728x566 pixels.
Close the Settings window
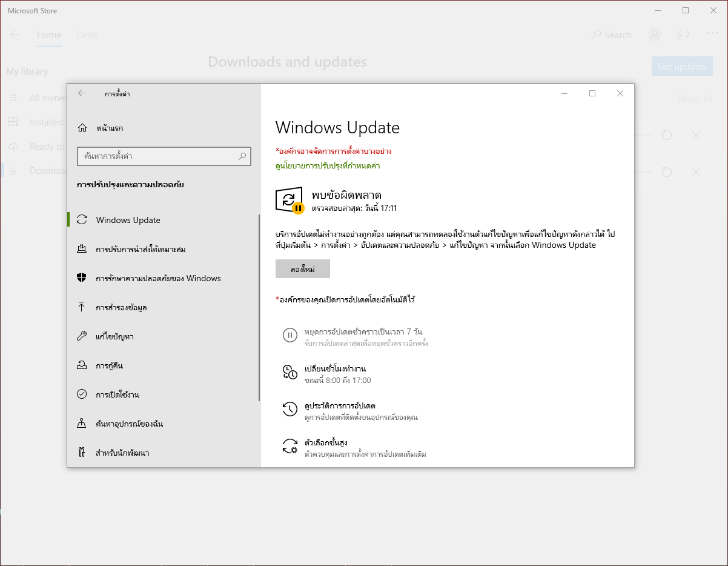(x=620, y=93)
